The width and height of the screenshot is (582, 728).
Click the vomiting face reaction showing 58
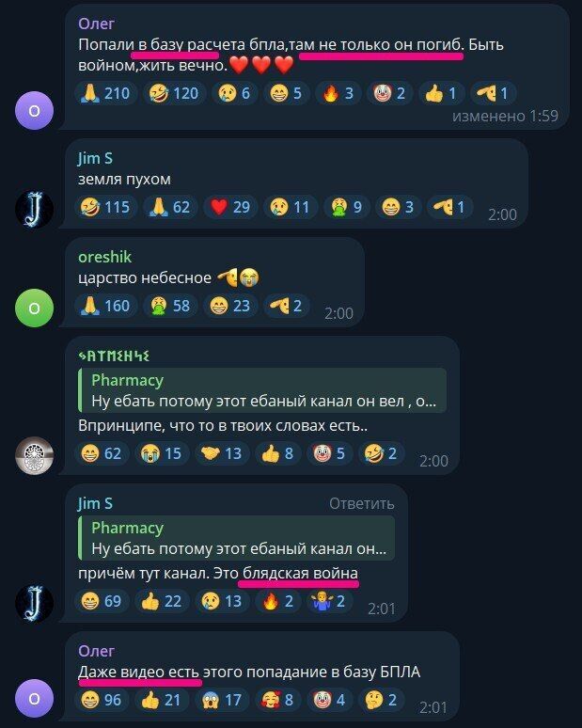click(x=170, y=306)
